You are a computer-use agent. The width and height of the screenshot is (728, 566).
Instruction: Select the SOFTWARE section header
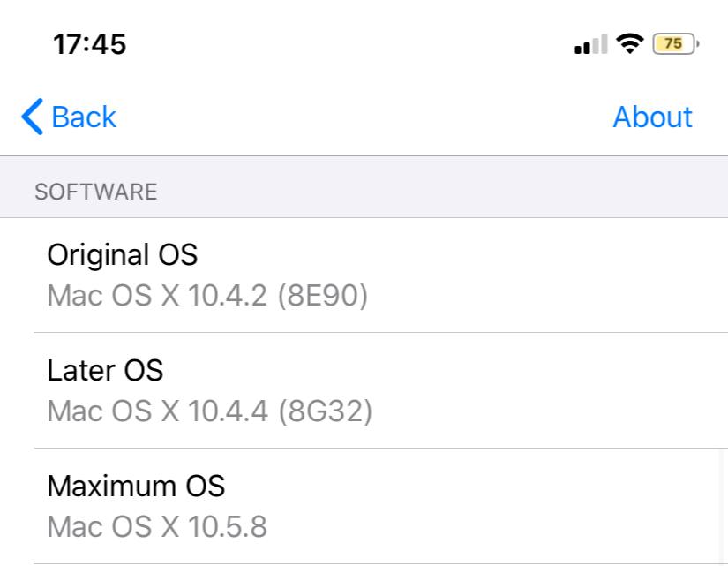[x=95, y=192]
